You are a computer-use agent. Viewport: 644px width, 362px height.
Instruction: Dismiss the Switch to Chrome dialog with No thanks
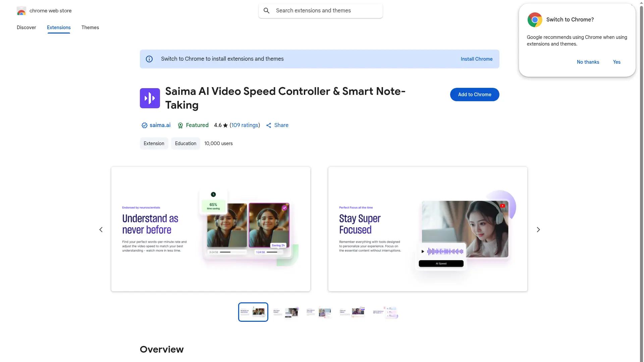(588, 62)
